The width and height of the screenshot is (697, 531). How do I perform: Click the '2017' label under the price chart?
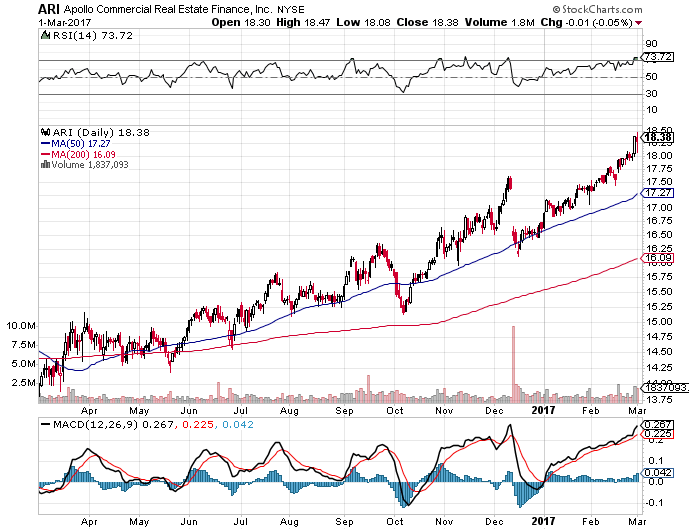(x=543, y=411)
